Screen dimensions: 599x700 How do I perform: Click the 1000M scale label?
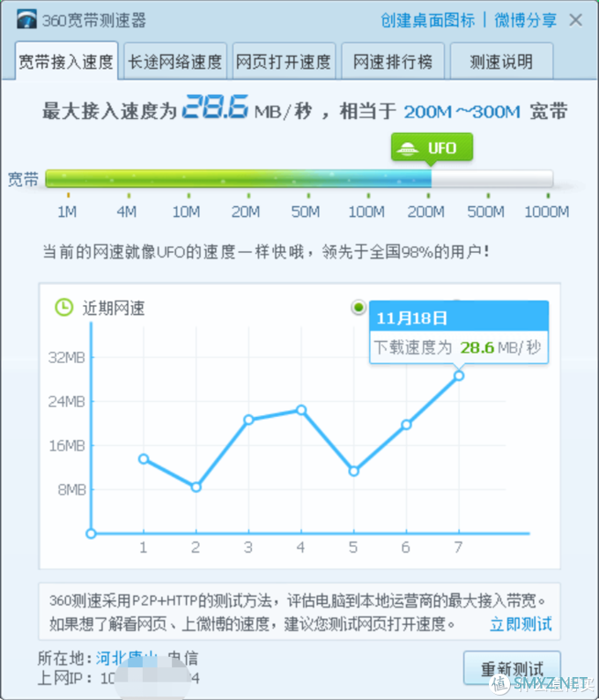[546, 212]
